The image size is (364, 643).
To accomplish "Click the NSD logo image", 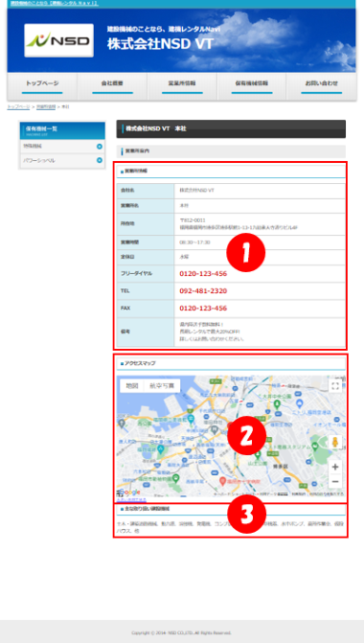I will click(58, 40).
